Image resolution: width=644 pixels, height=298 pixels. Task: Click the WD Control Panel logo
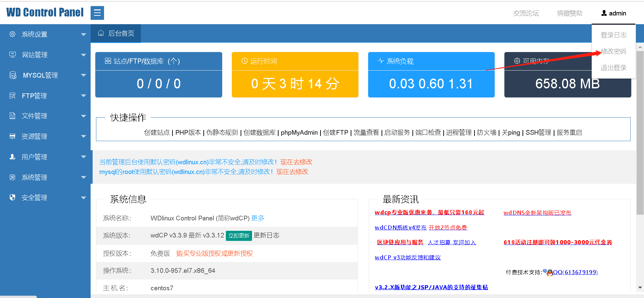coord(45,12)
